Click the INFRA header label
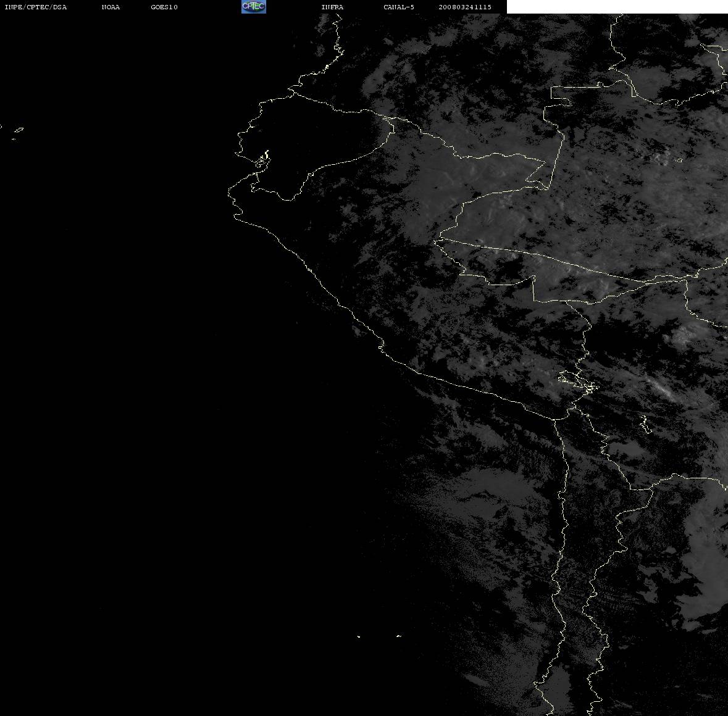728x716 pixels. 332,7
